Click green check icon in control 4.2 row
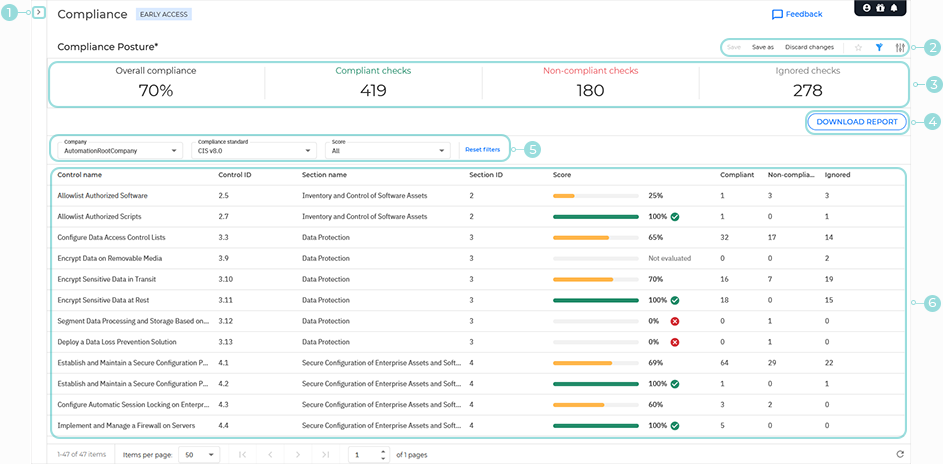943x464 pixels. pyautogui.click(x=675, y=383)
